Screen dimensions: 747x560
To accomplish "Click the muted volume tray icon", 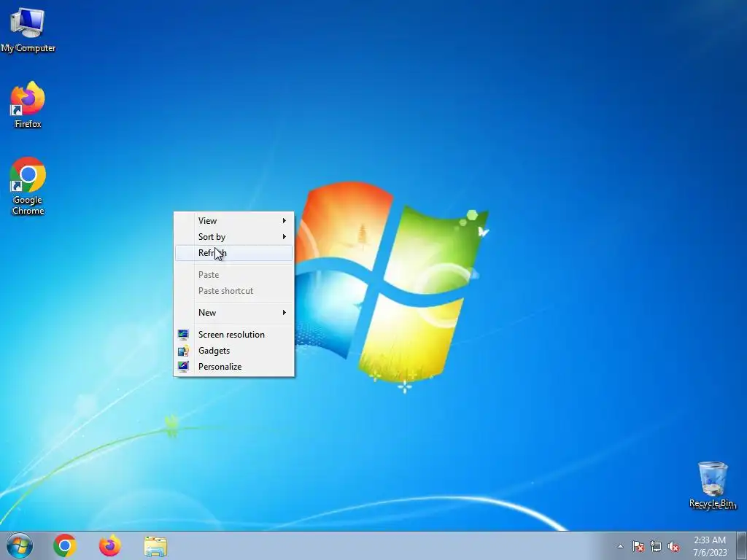I will pyautogui.click(x=673, y=546).
